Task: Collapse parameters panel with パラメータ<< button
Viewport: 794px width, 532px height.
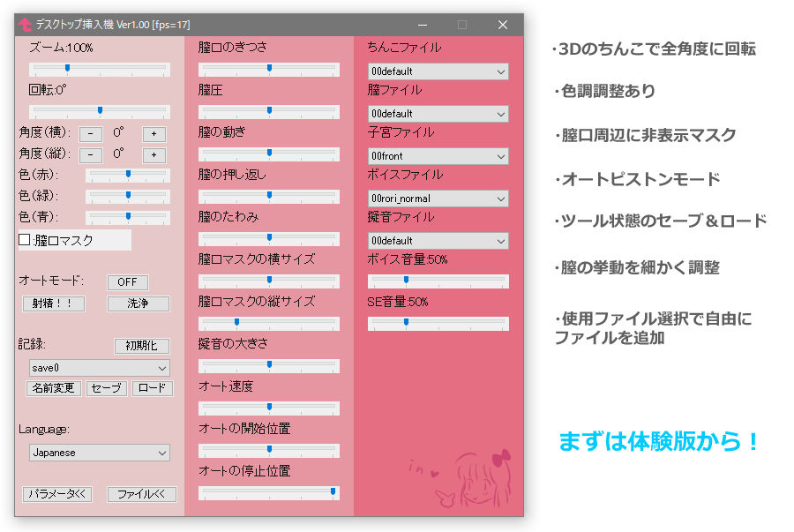Action: point(57,494)
